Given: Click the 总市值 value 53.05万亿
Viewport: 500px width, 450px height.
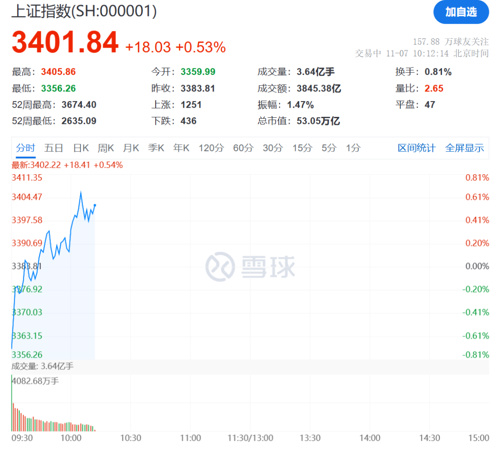Looking at the screenshot, I should [x=318, y=121].
